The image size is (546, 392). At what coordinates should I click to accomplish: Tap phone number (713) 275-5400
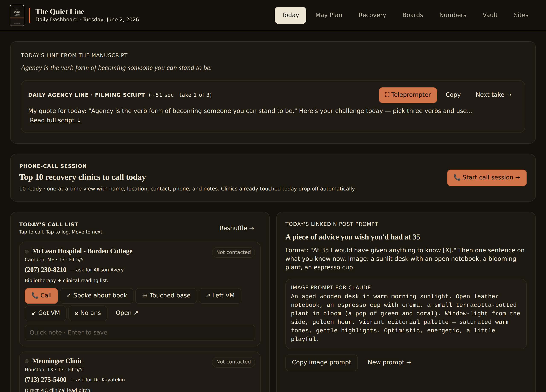coord(45,380)
